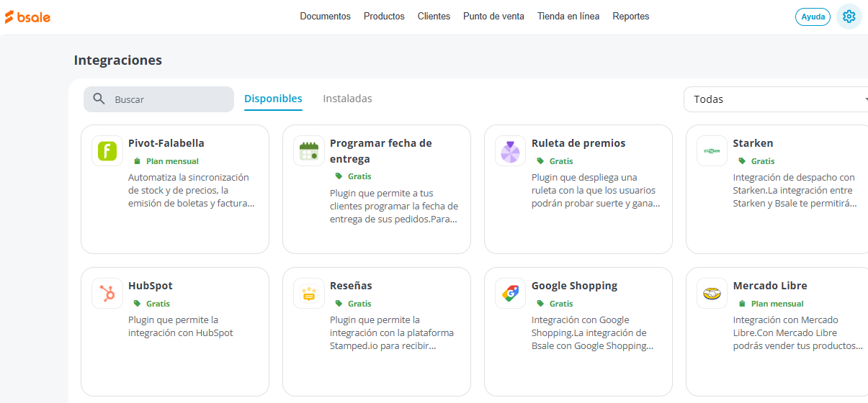Open the Google Shopping integration title
The width and height of the screenshot is (868, 403).
pyautogui.click(x=574, y=286)
